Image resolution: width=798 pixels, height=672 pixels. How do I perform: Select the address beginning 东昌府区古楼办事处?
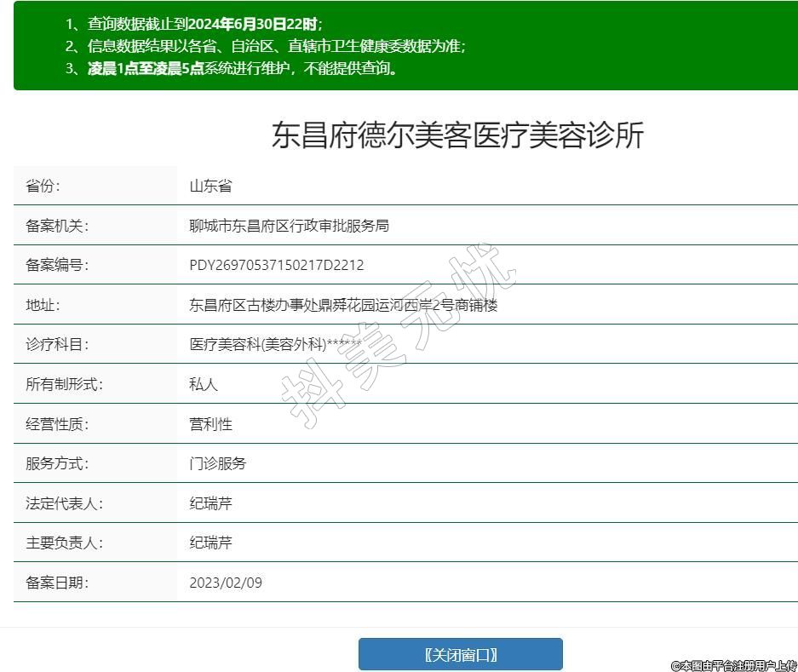[343, 305]
